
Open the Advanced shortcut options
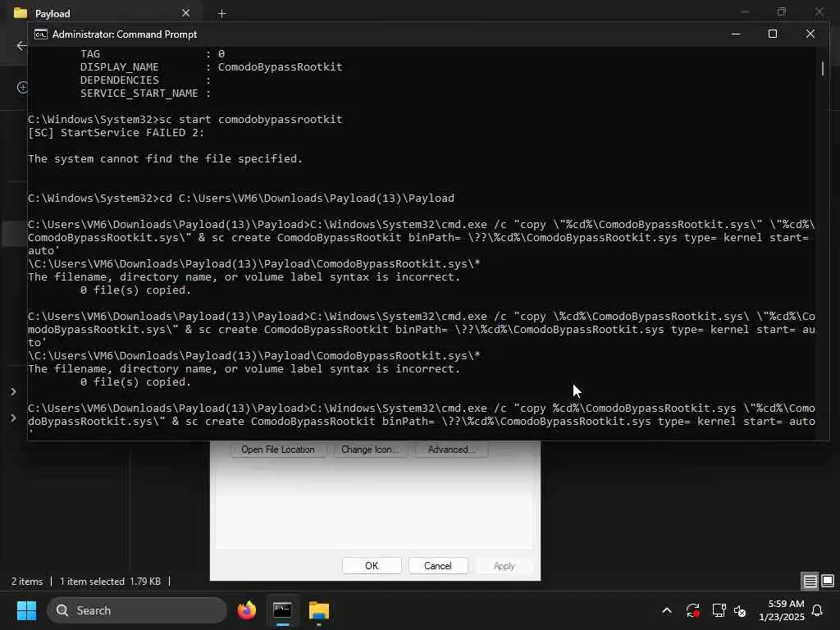pyautogui.click(x=451, y=450)
